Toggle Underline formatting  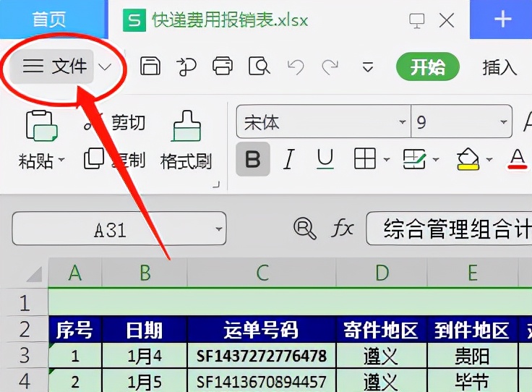(325, 159)
